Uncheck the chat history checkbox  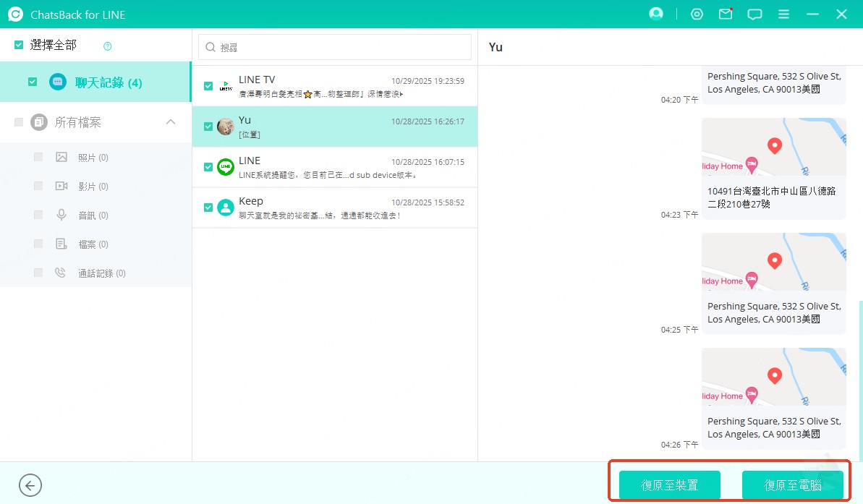pyautogui.click(x=33, y=82)
